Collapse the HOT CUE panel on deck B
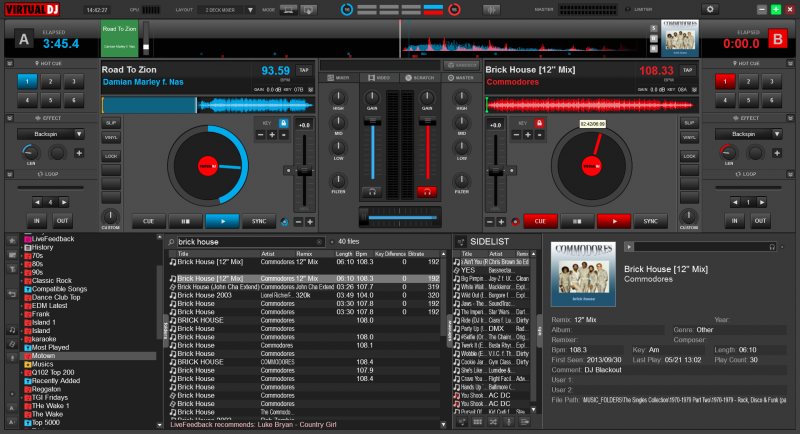The width and height of the screenshot is (800, 434). coord(790,63)
